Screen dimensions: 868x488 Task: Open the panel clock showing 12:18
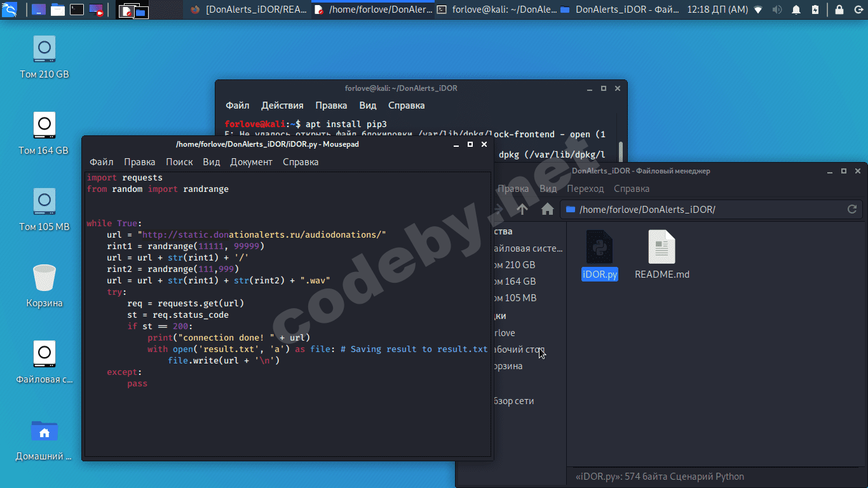pyautogui.click(x=717, y=10)
